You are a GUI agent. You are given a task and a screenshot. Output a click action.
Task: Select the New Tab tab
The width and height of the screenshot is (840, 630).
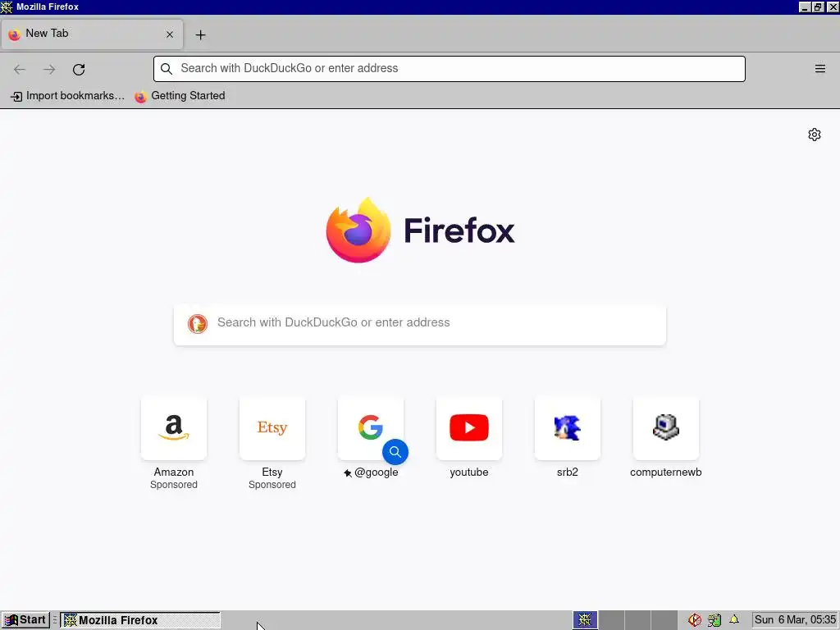click(x=92, y=34)
